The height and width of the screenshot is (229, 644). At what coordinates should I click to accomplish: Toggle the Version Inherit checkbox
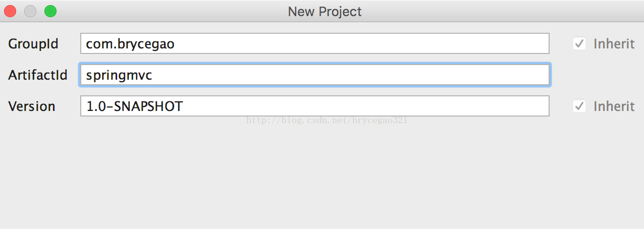pos(579,106)
